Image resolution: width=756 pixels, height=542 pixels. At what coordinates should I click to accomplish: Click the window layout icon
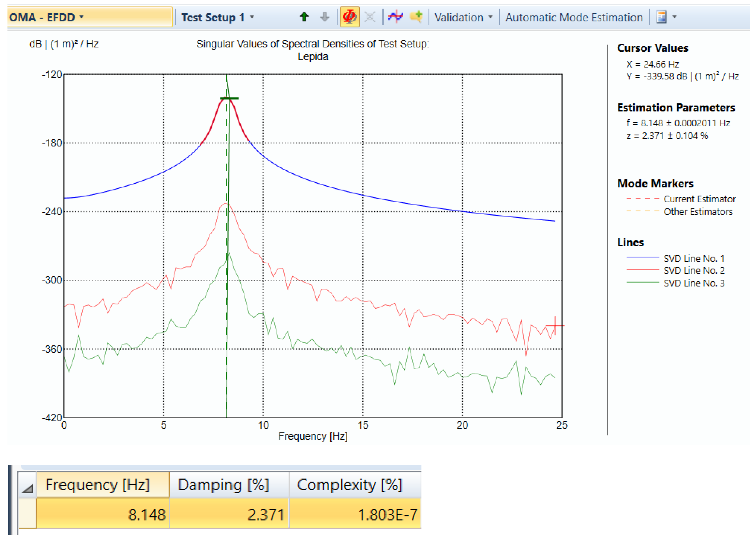click(661, 17)
